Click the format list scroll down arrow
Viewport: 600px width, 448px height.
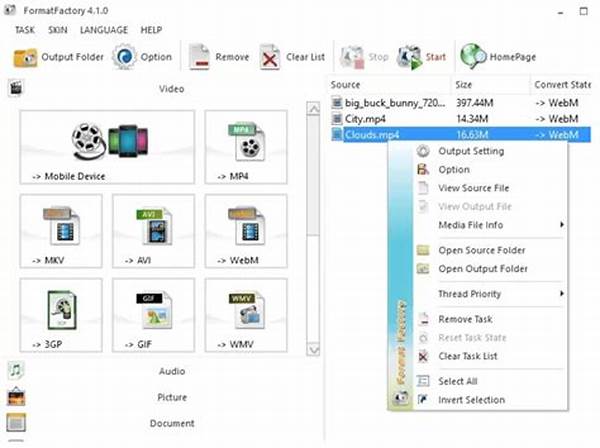click(313, 350)
